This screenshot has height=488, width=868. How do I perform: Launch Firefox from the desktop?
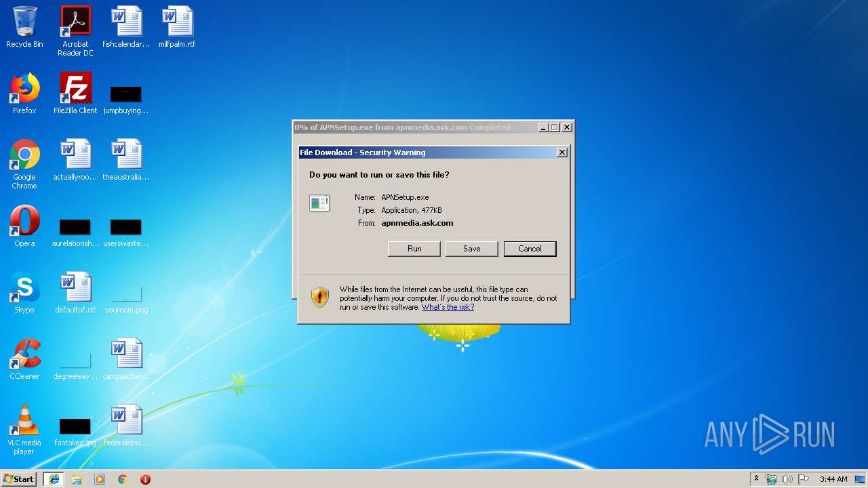(x=24, y=94)
